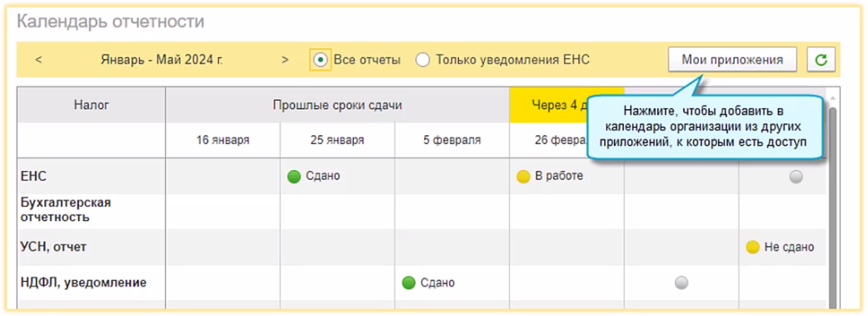
Task: Click green Сдано dot in НДФЛ row
Action: 408,283
